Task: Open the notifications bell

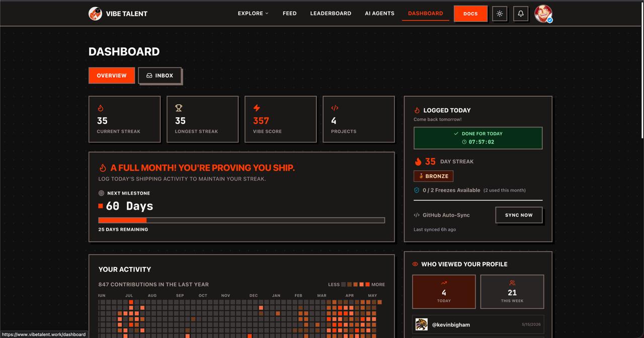Action: tap(521, 14)
